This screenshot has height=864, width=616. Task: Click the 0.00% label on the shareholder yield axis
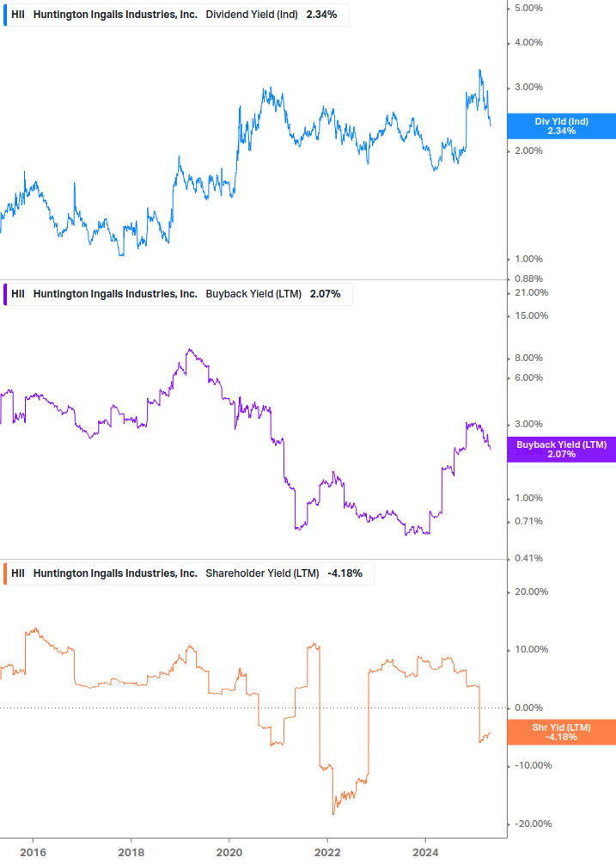click(x=528, y=708)
